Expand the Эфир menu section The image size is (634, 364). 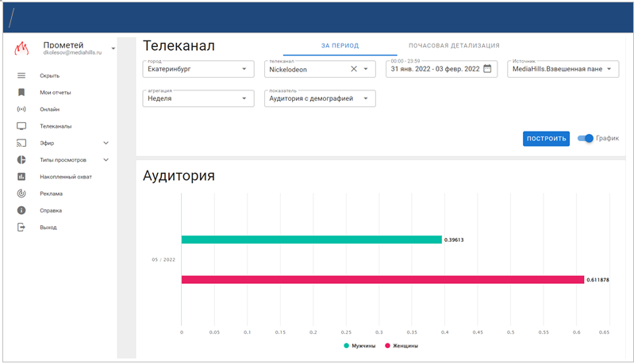[x=106, y=143]
